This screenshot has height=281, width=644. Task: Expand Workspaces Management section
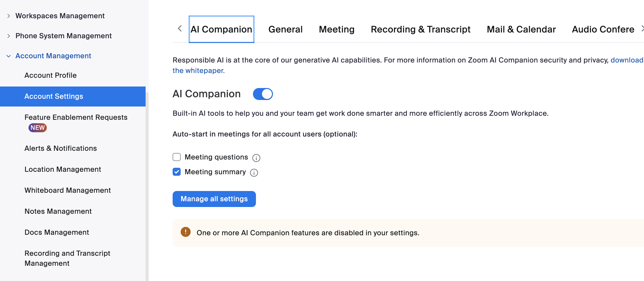coord(9,16)
